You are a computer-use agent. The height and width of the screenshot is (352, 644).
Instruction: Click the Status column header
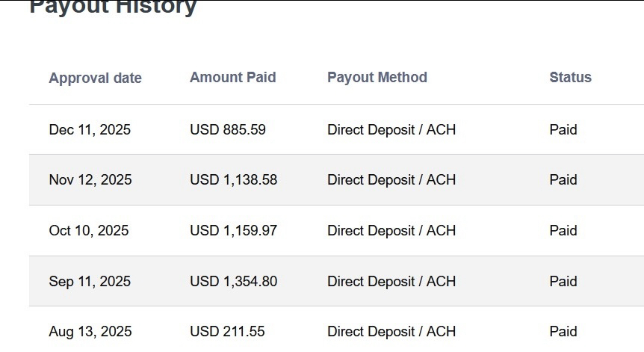(x=570, y=77)
